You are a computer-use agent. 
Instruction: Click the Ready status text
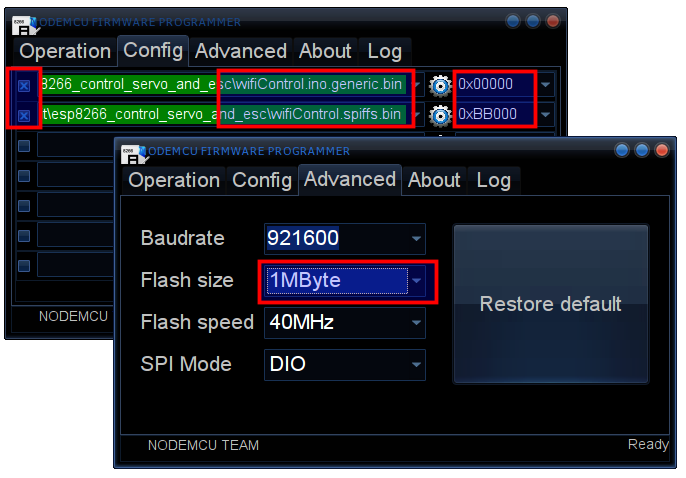coord(648,445)
